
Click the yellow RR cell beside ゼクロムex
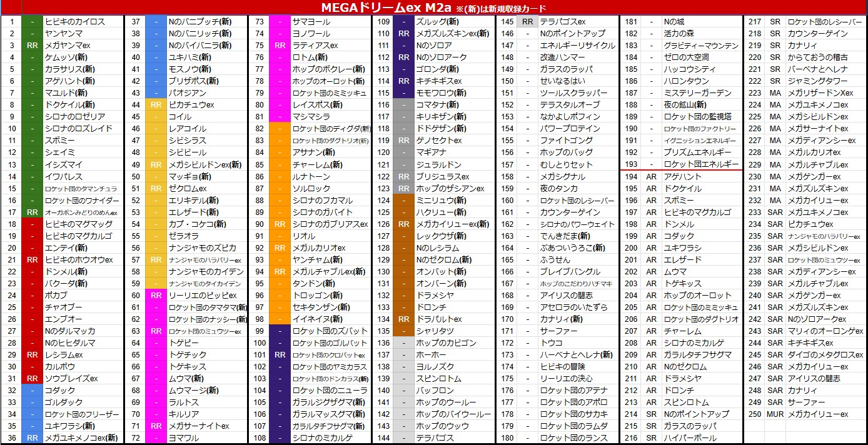click(x=156, y=188)
